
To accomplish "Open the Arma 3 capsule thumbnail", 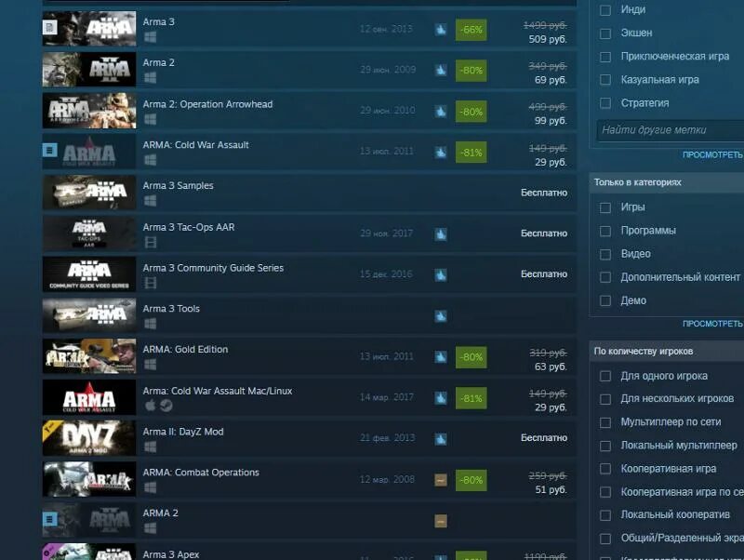I will 89,29.
